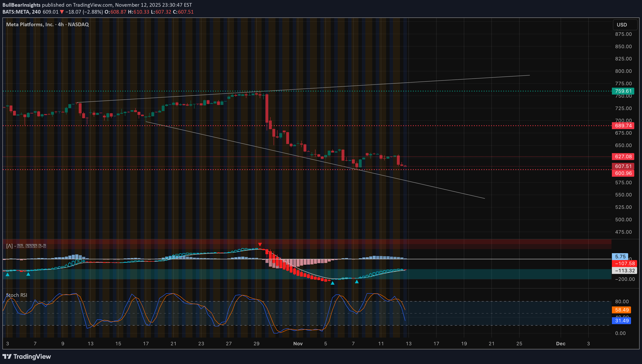
Task: Click the red sell arrow marker above the indicator
Action: 260,244
